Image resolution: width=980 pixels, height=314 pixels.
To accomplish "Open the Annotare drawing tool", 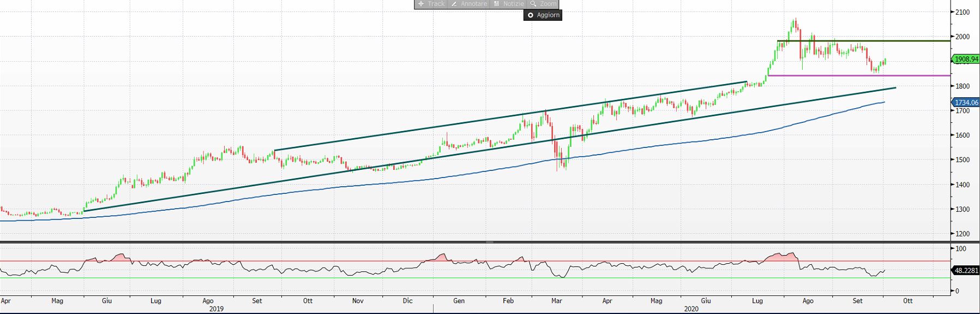I will point(469,4).
